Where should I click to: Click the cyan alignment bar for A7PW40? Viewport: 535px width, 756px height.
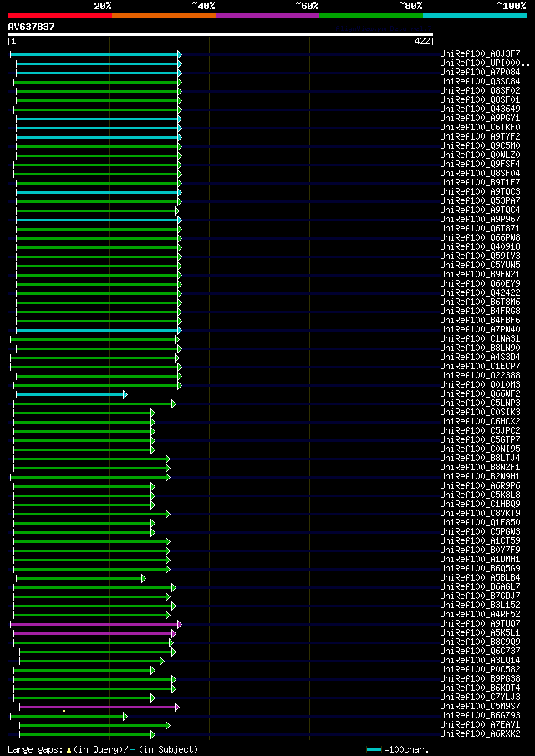pyautogui.click(x=99, y=330)
